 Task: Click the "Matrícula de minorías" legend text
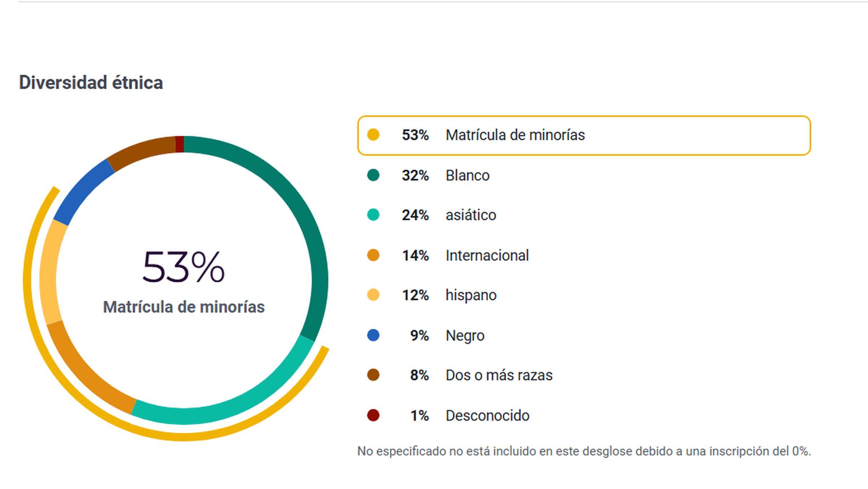click(515, 135)
